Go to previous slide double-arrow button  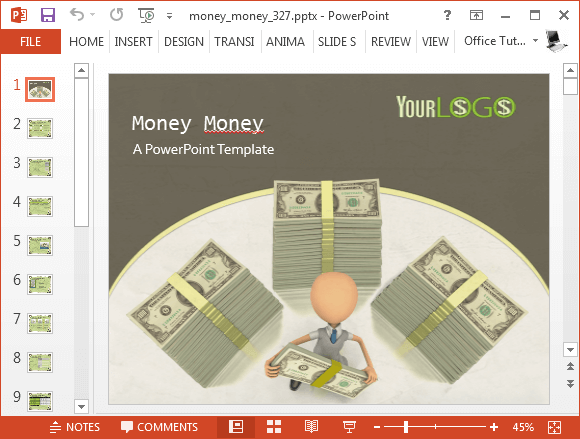[x=570, y=367]
